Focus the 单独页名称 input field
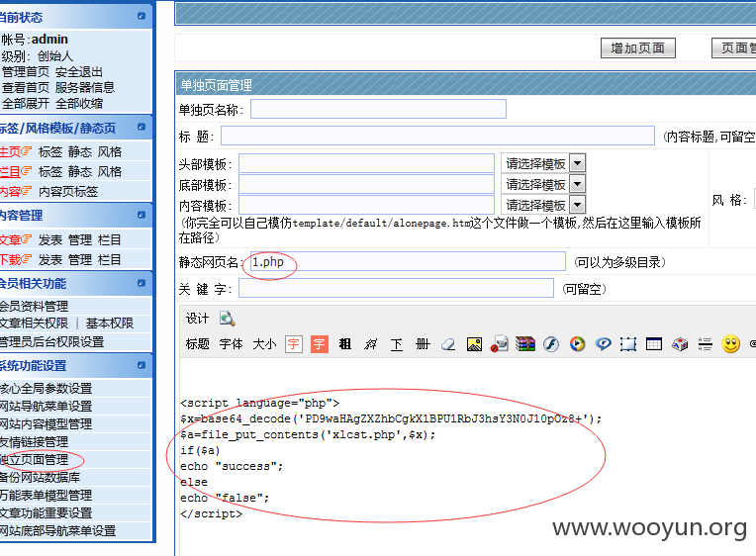756x556 pixels. (378, 109)
